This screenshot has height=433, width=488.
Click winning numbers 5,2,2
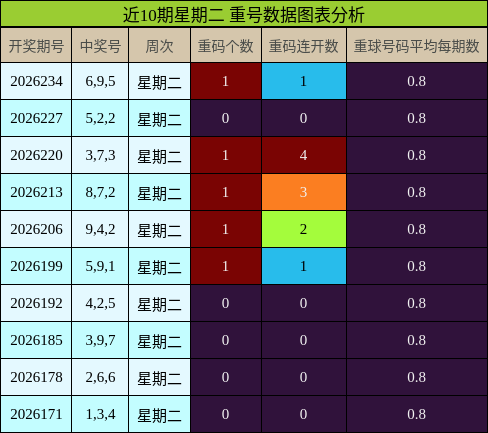[x=100, y=118]
